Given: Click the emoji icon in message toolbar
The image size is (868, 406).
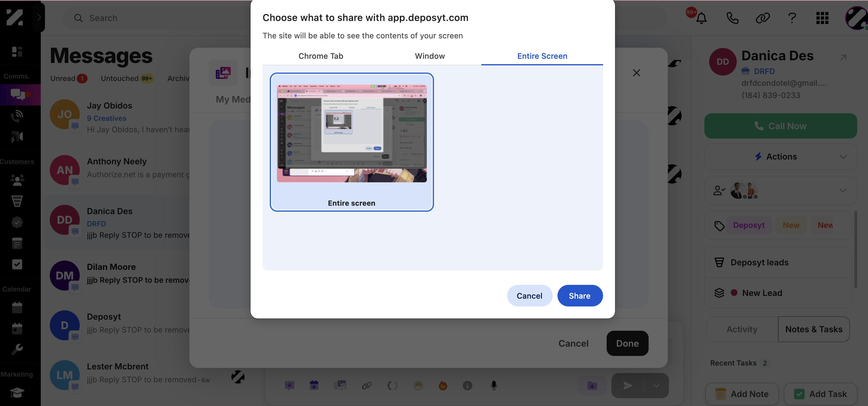Looking at the screenshot, I should [418, 385].
